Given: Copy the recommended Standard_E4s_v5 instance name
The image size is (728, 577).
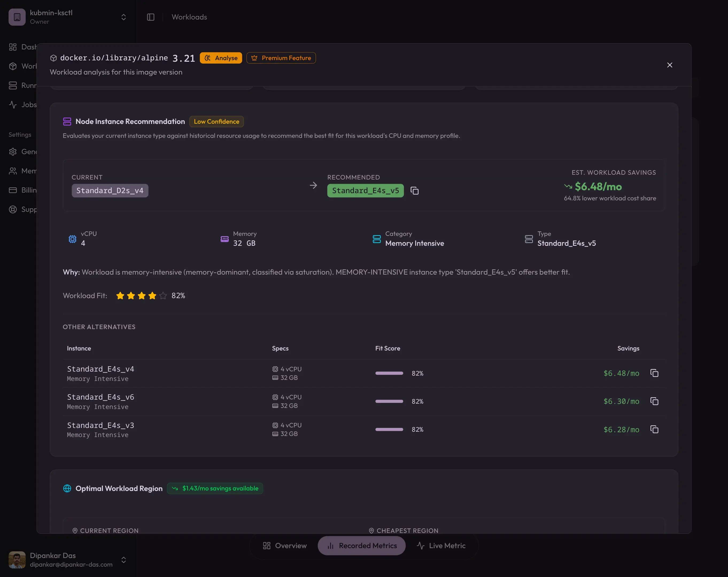Looking at the screenshot, I should (415, 190).
